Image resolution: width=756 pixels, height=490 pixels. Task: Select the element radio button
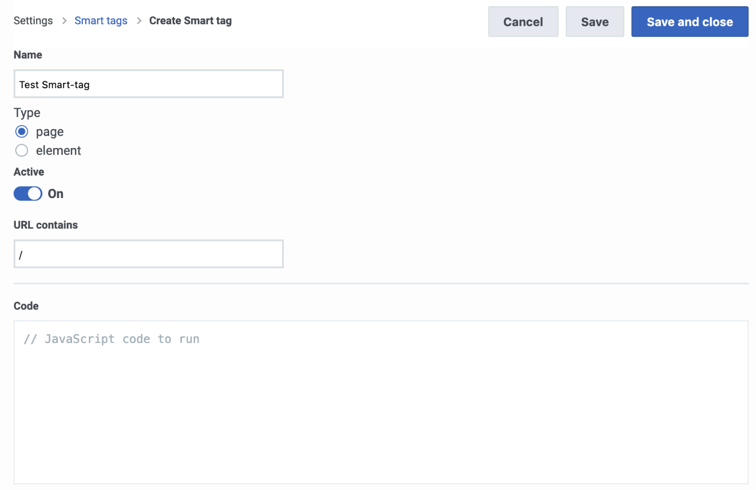[x=22, y=150]
